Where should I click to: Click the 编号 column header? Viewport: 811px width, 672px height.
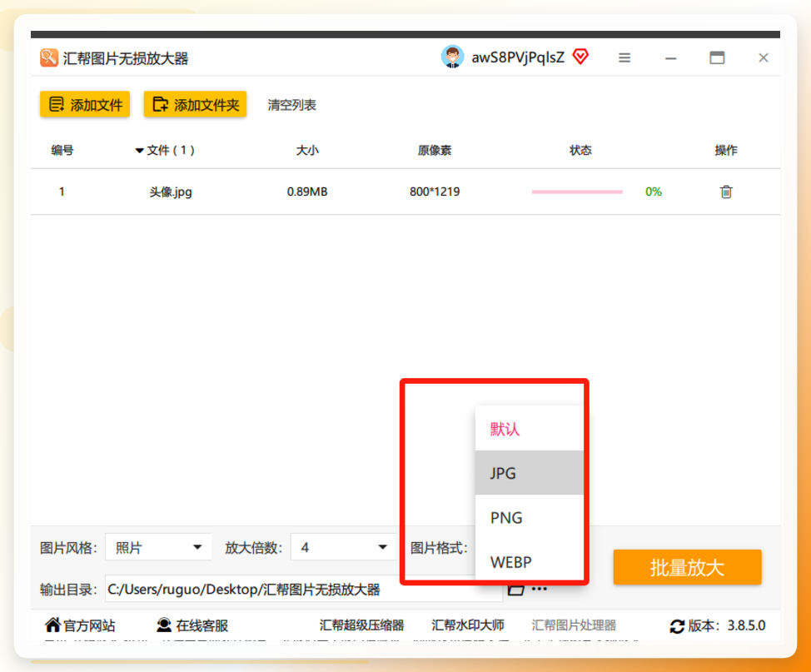point(62,150)
